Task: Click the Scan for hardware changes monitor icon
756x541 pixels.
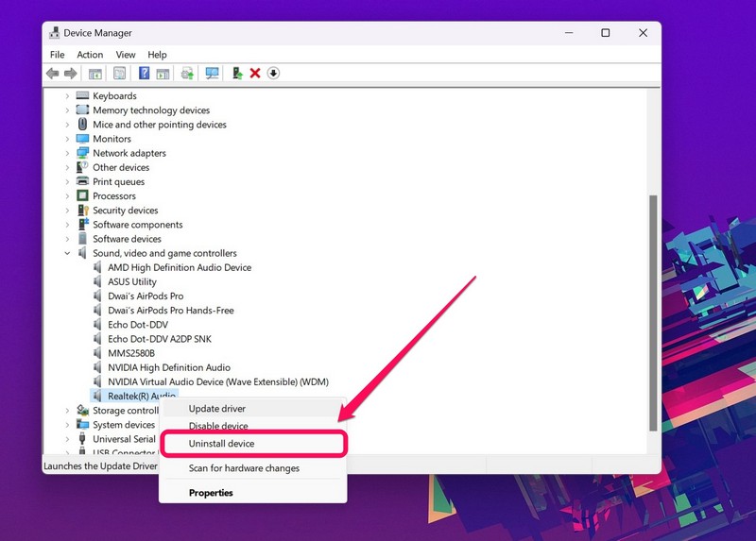Action: click(212, 74)
